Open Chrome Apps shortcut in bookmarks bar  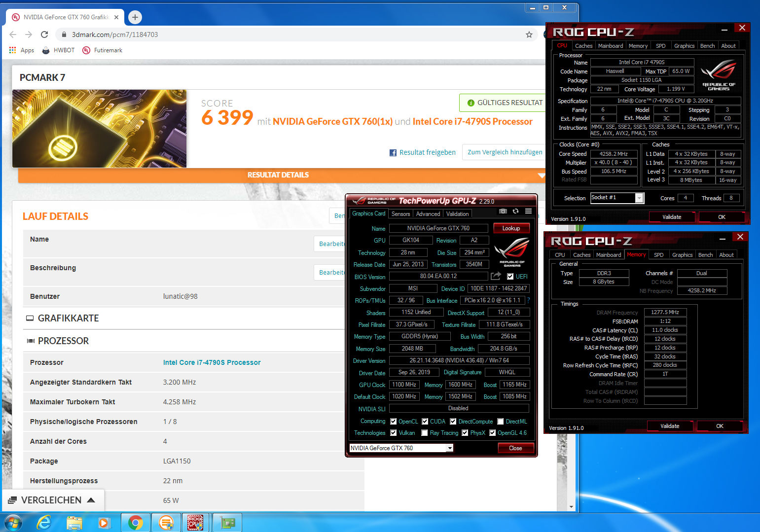[x=22, y=50]
